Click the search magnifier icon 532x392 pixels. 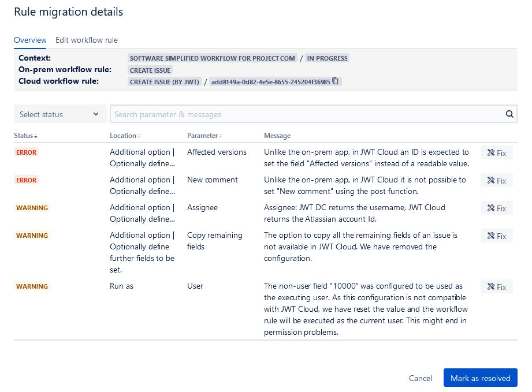pos(509,114)
